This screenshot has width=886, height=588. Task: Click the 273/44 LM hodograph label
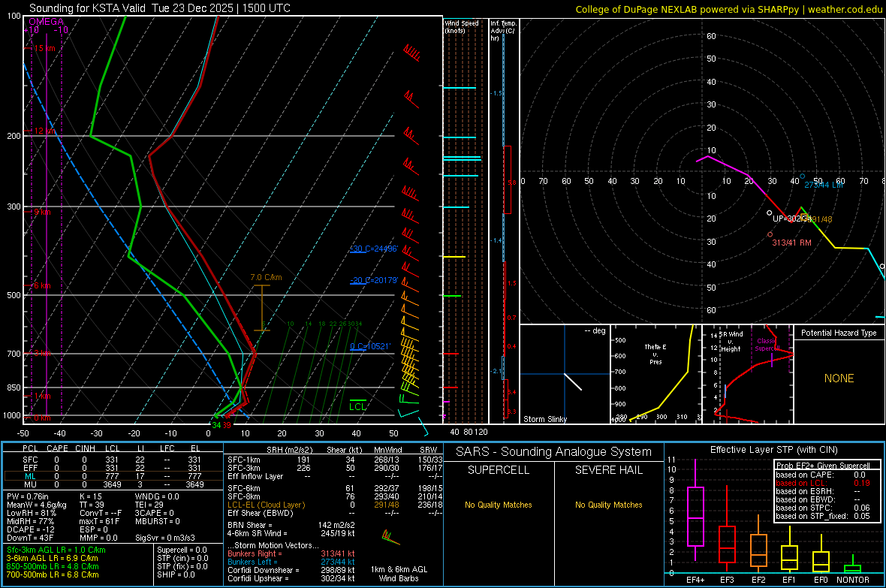coord(824,185)
